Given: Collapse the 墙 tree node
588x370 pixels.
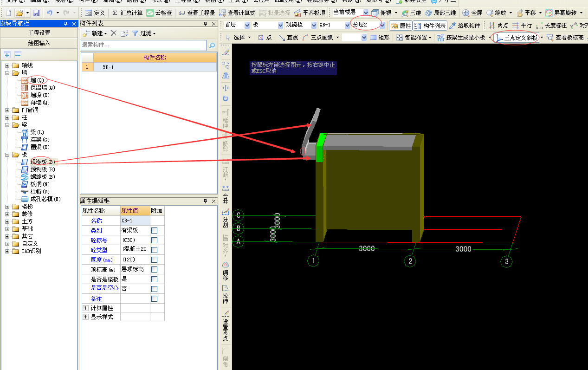Looking at the screenshot, I should click(x=7, y=73).
